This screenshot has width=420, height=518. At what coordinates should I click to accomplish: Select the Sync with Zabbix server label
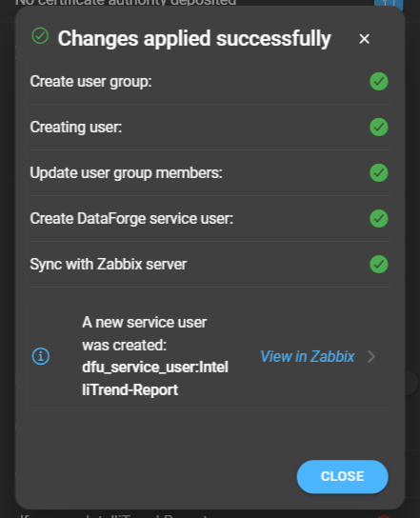pyautogui.click(x=109, y=265)
